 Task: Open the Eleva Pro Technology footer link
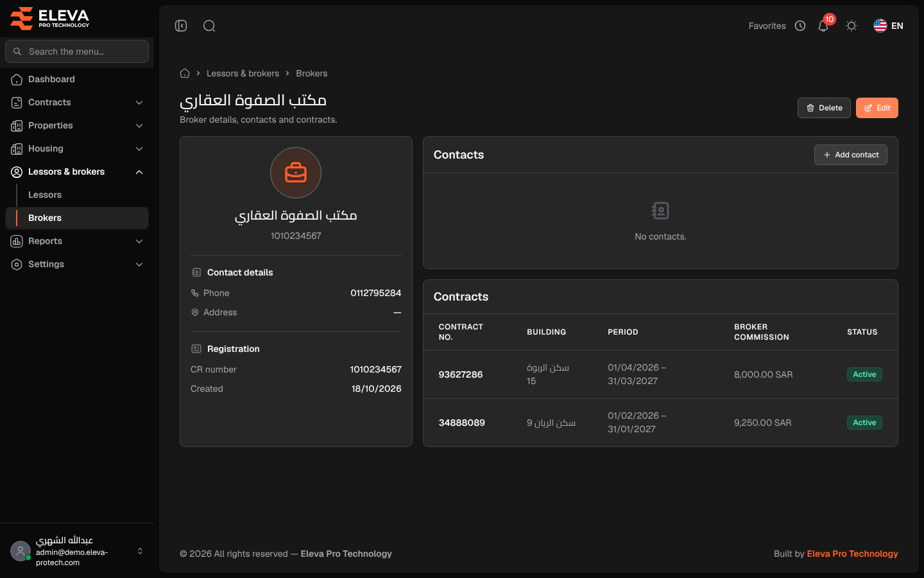tap(852, 554)
